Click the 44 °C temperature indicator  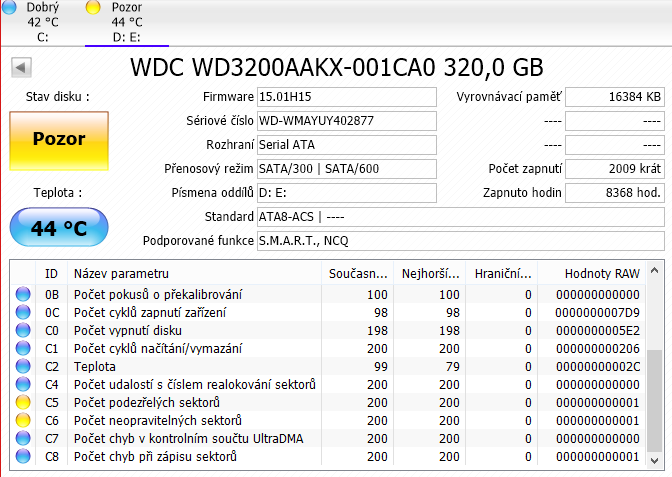click(59, 228)
